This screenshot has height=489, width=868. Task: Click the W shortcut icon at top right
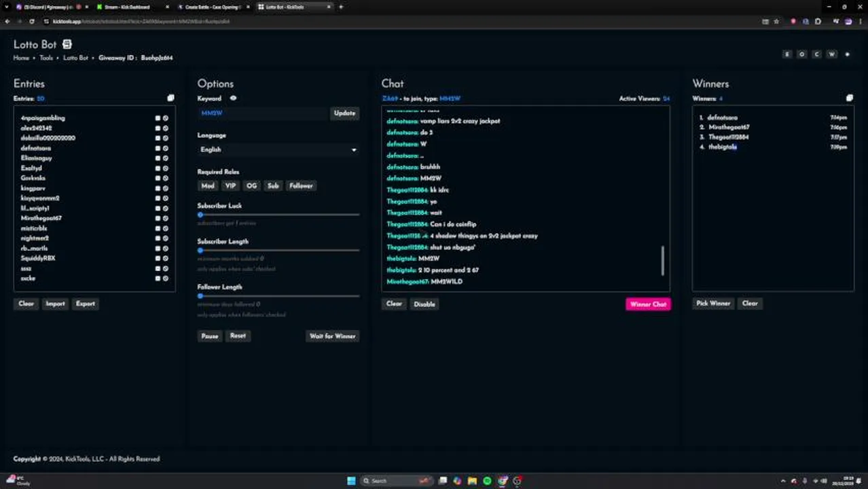point(832,54)
